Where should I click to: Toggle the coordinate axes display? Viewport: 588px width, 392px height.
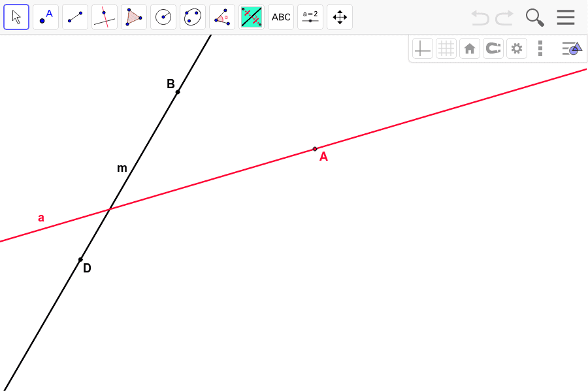click(423, 48)
